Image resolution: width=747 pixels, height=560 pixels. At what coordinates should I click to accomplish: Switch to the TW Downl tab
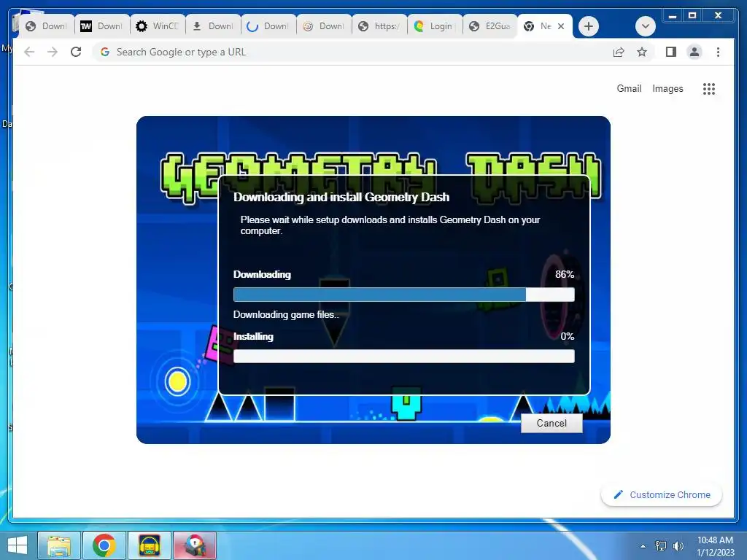[101, 26]
